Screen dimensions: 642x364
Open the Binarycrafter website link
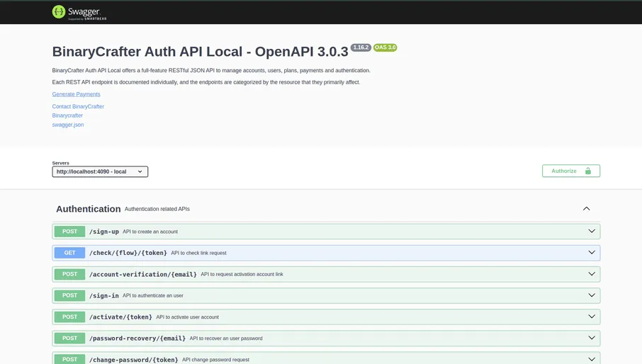coord(67,115)
